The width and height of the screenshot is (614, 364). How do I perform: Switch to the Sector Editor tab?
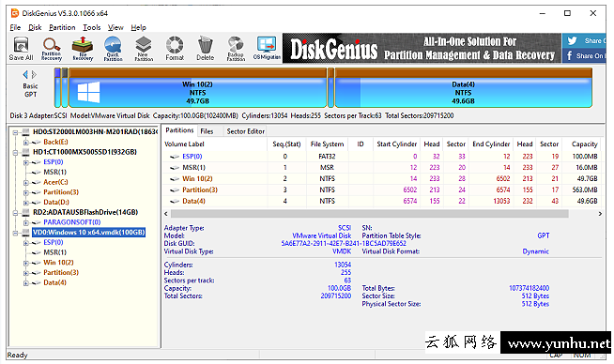(x=246, y=131)
